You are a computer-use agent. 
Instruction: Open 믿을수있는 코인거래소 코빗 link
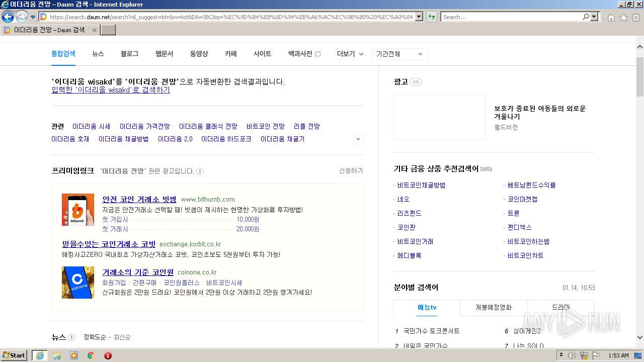[x=109, y=244]
